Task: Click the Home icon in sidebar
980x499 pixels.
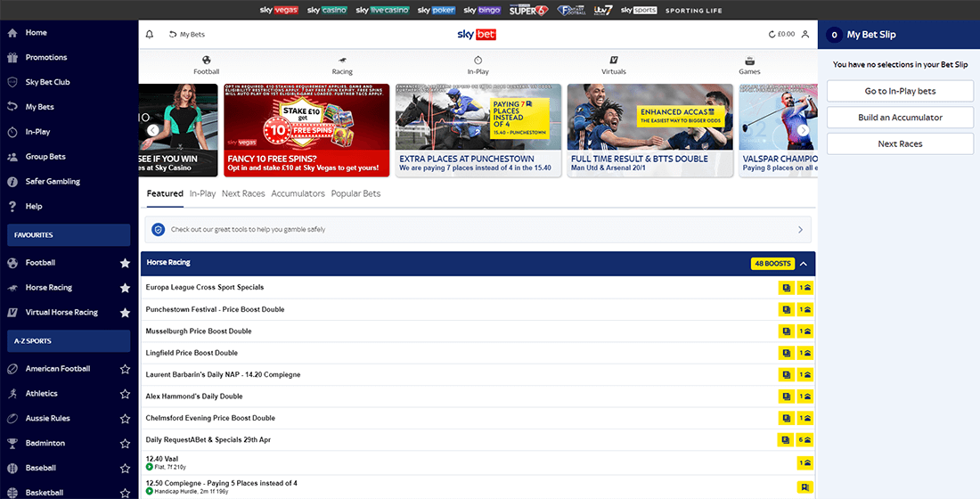Action: click(12, 32)
